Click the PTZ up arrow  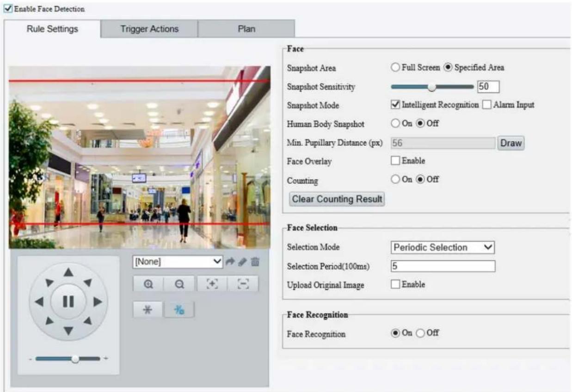(68, 273)
